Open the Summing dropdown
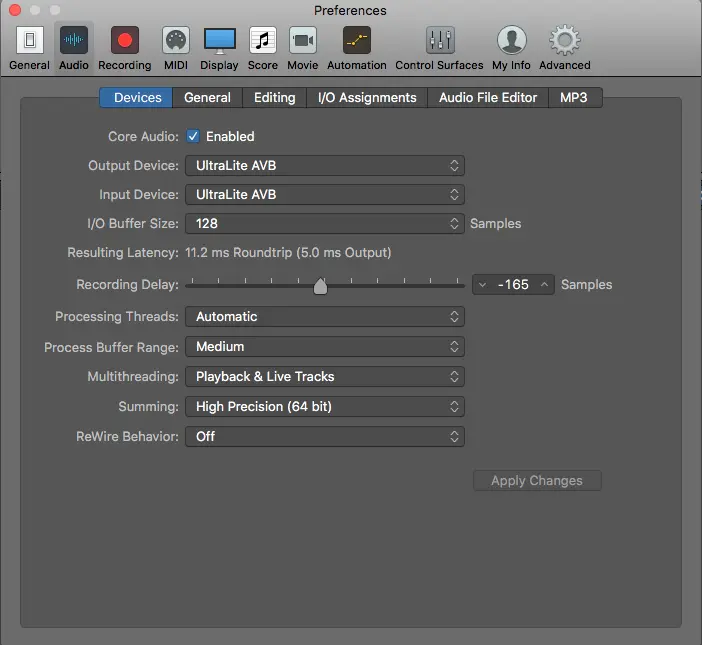This screenshot has width=702, height=645. point(325,406)
